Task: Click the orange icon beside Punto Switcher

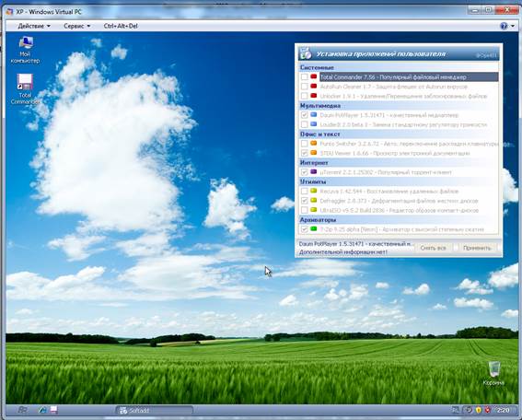Action: (x=313, y=144)
